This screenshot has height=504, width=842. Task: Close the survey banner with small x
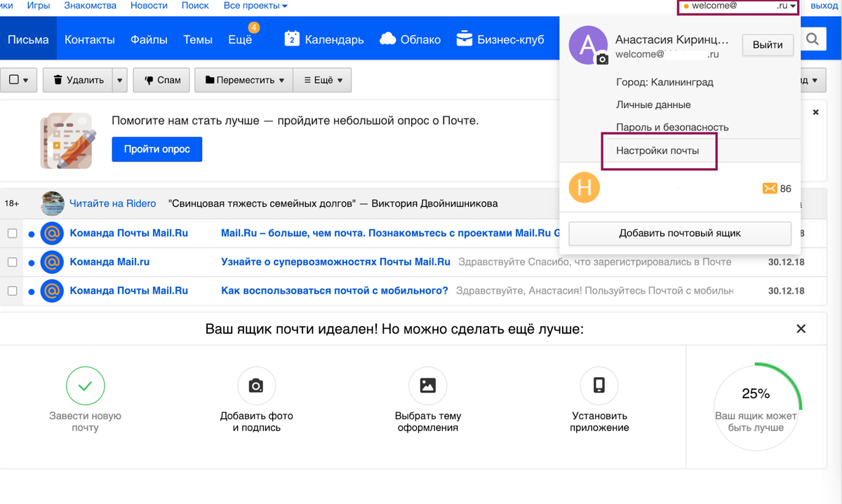coord(815,112)
